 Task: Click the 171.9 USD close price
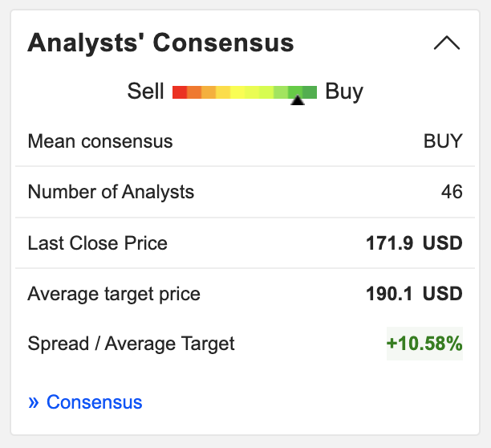point(414,243)
